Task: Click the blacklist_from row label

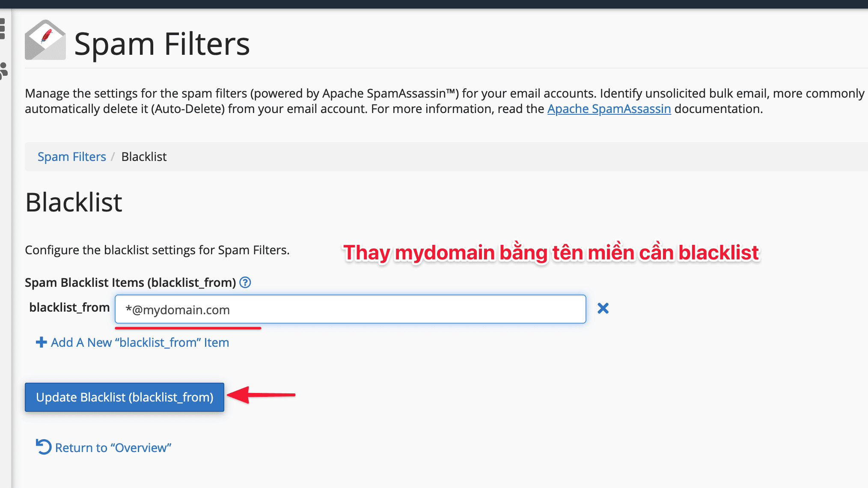Action: point(69,307)
